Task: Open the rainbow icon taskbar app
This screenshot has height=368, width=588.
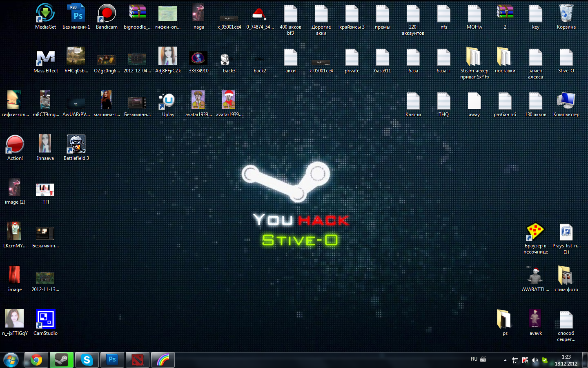Action: (x=163, y=360)
